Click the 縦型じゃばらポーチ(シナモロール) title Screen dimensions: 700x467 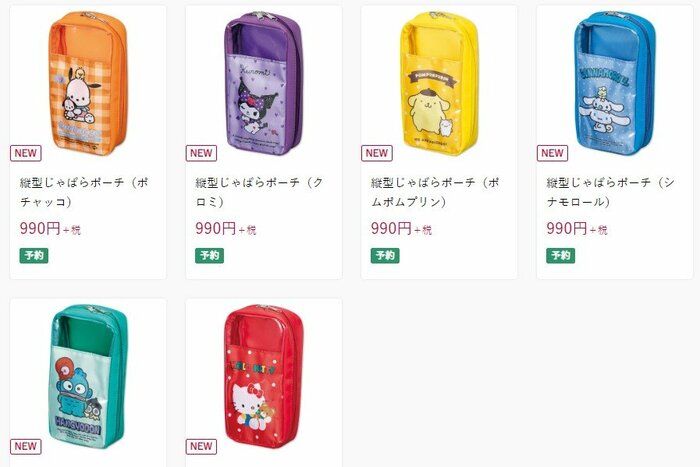[612, 192]
